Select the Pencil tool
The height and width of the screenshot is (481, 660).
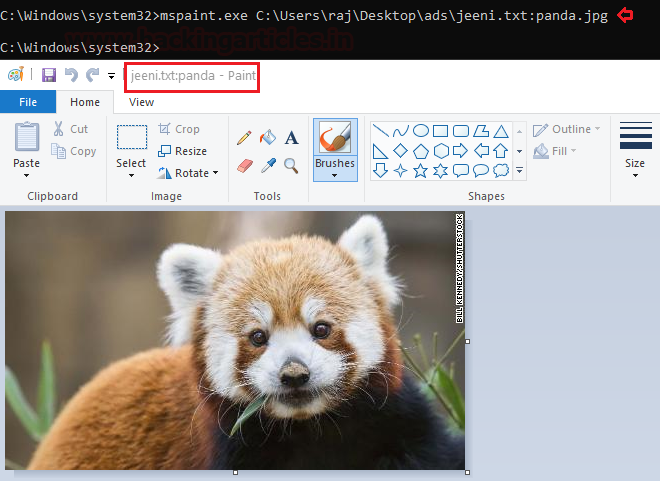(x=244, y=138)
